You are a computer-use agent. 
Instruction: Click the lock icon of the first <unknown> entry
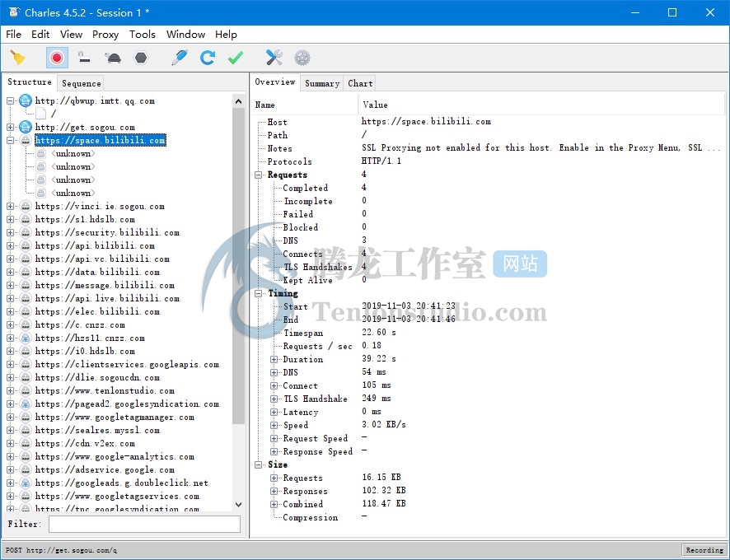(x=41, y=153)
